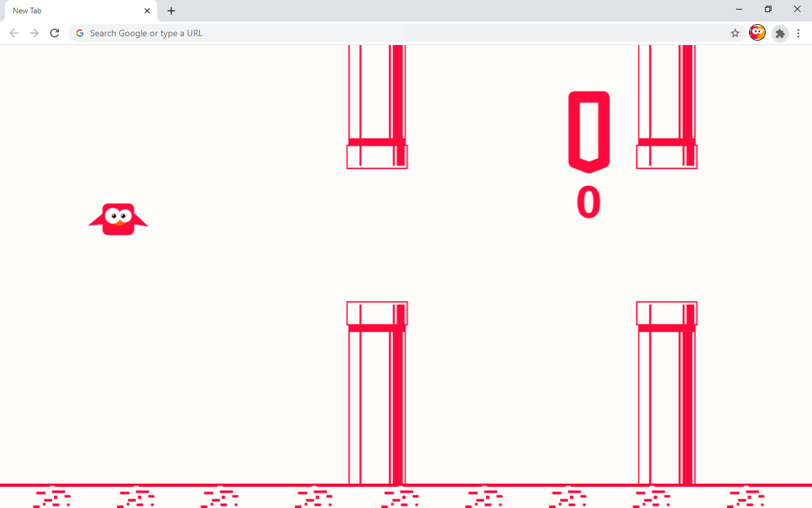Go back to the previous page
The height and width of the screenshot is (508, 812).
(14, 33)
